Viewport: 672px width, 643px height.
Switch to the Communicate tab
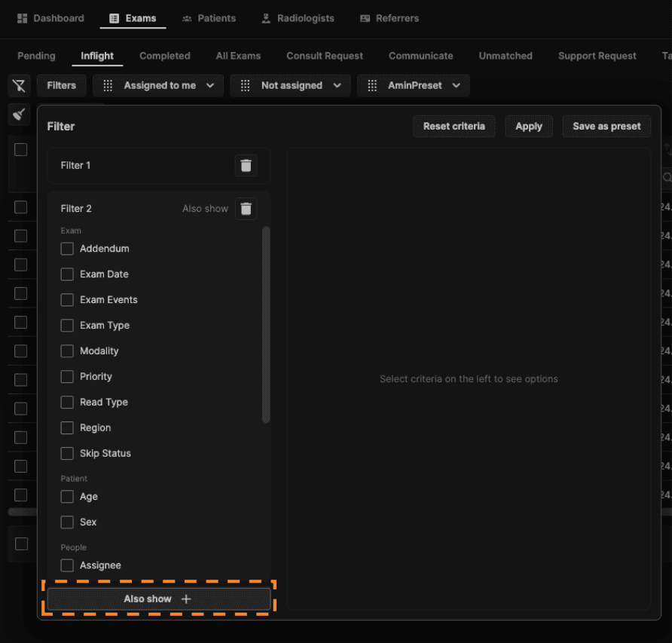[421, 57]
